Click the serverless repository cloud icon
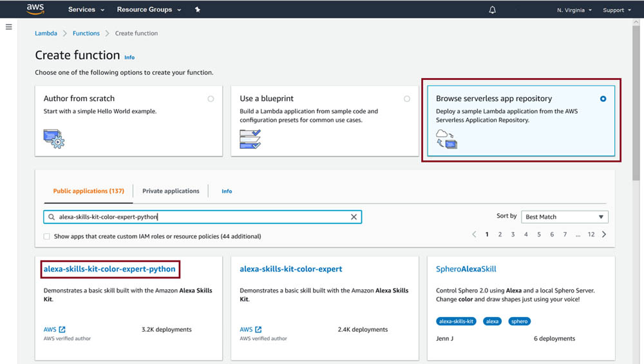 pos(446,139)
